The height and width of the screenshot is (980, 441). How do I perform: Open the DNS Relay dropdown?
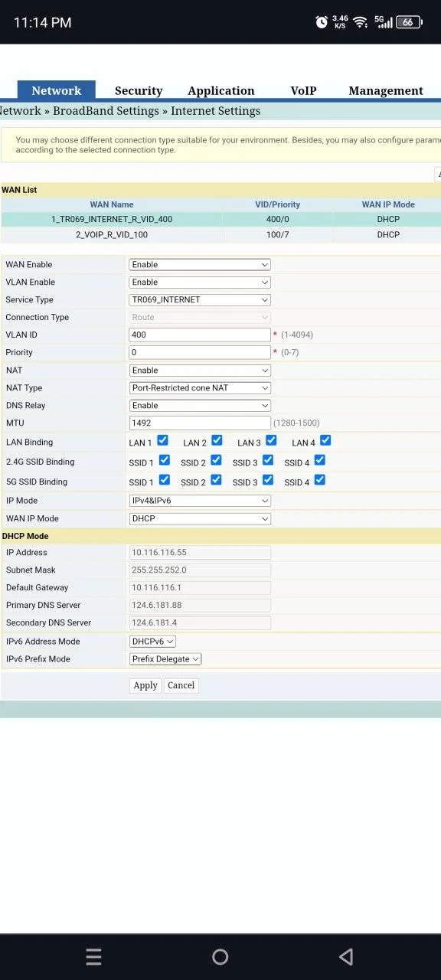tap(200, 406)
